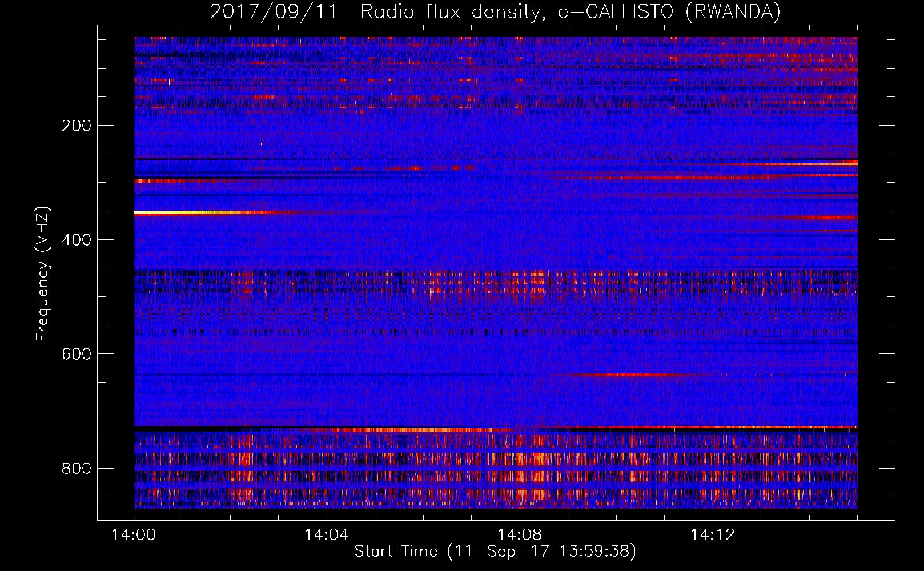Click the 14:04 time tick label
The image size is (924, 571).
click(327, 534)
